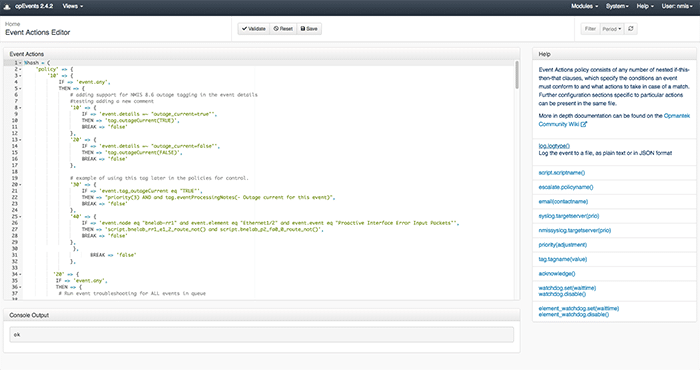Screen dimensions: 700x370
Task: Click the watchdog.disable() help link
Action: [562, 294]
